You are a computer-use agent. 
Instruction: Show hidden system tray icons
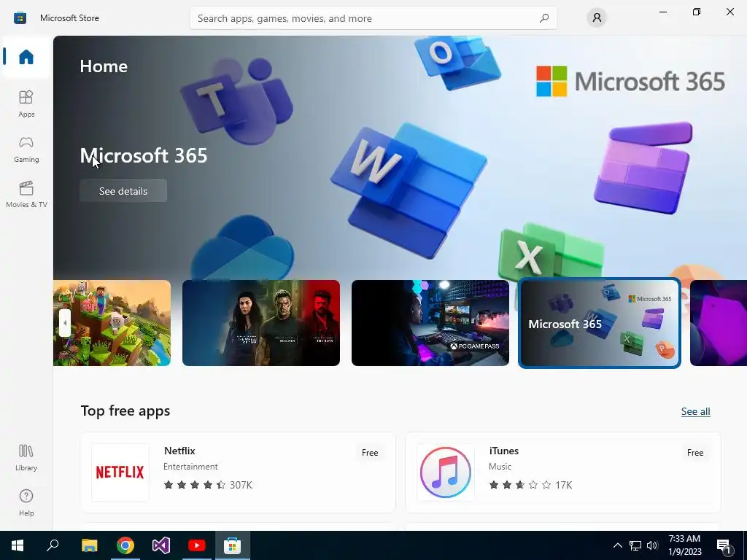pyautogui.click(x=617, y=545)
